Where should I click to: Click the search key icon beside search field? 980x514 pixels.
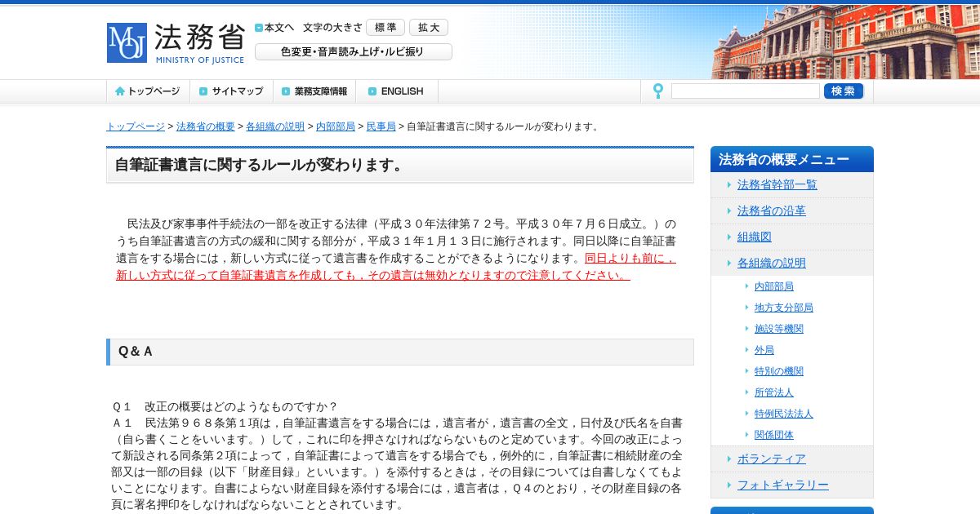657,91
